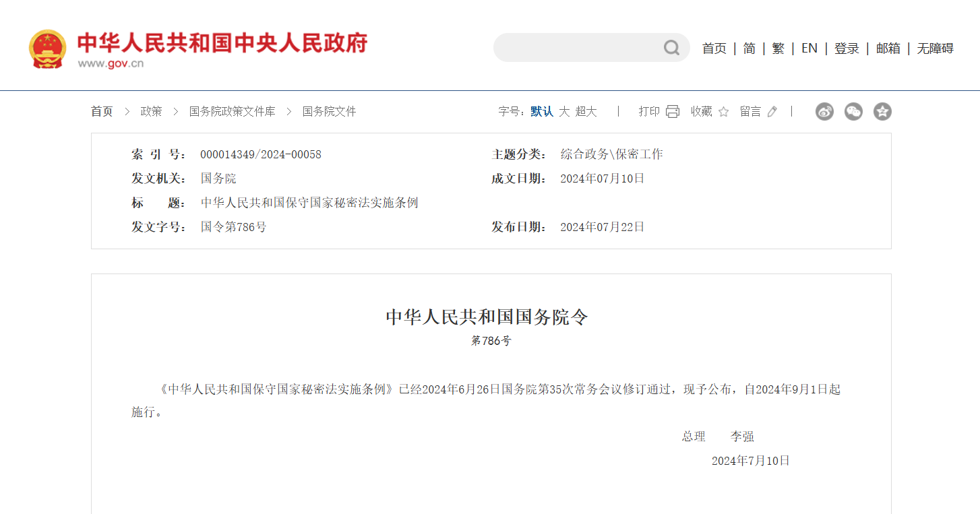Viewport: 980px width, 514px height.
Task: Click the favorite star outline icon
Action: click(723, 112)
